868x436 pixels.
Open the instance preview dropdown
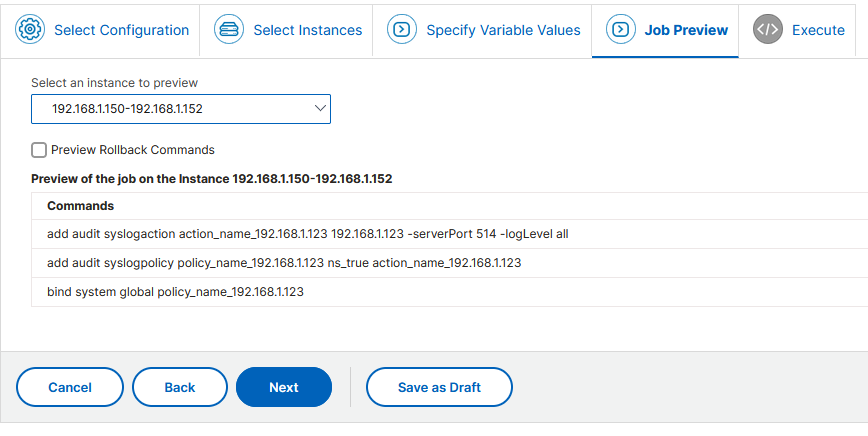(x=181, y=109)
